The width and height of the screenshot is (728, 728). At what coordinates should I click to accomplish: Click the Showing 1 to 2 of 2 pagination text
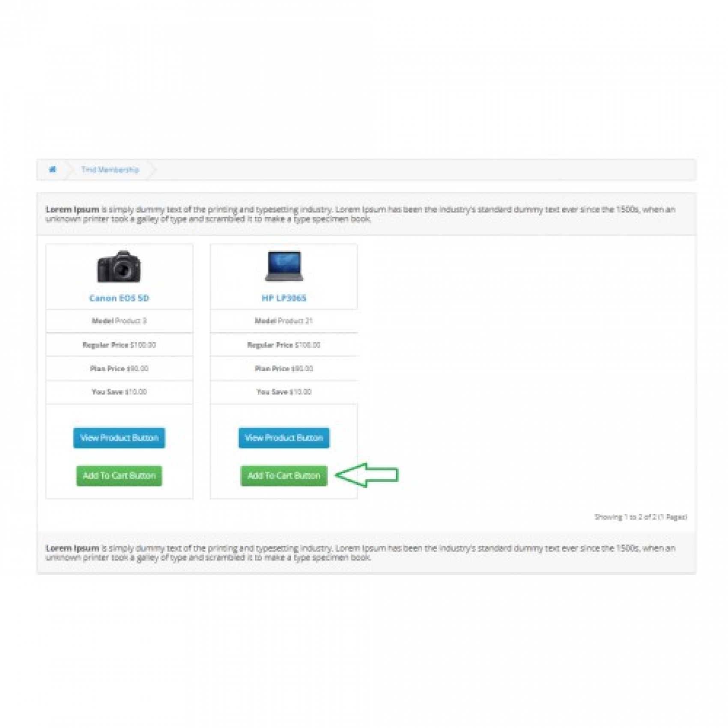pyautogui.click(x=641, y=517)
